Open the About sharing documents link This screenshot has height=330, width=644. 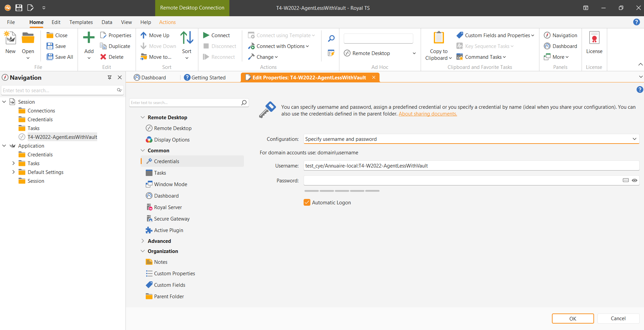(x=428, y=114)
